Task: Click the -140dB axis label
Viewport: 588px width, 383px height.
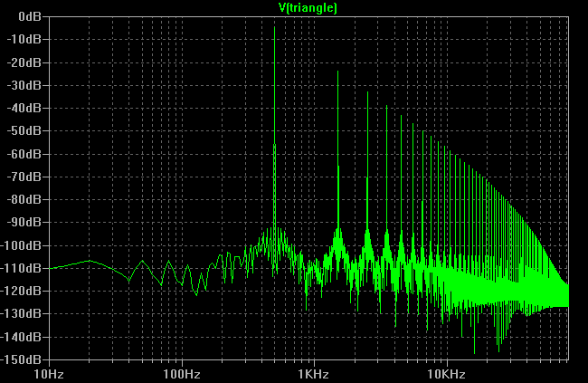Action: click(x=21, y=337)
